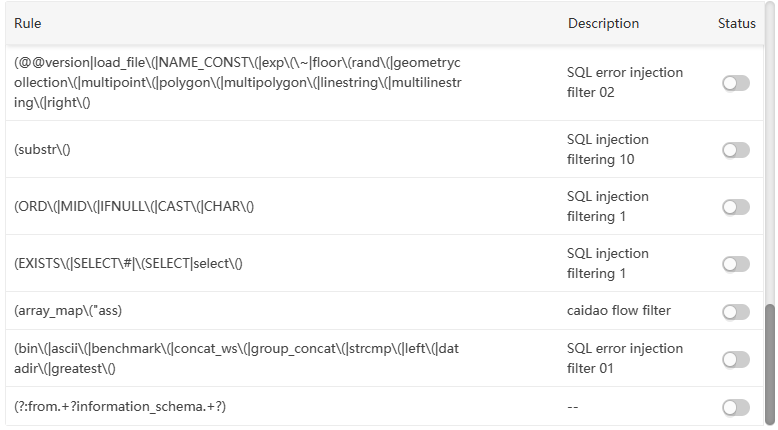Enable the caidao flow filter status switch

[735, 312]
